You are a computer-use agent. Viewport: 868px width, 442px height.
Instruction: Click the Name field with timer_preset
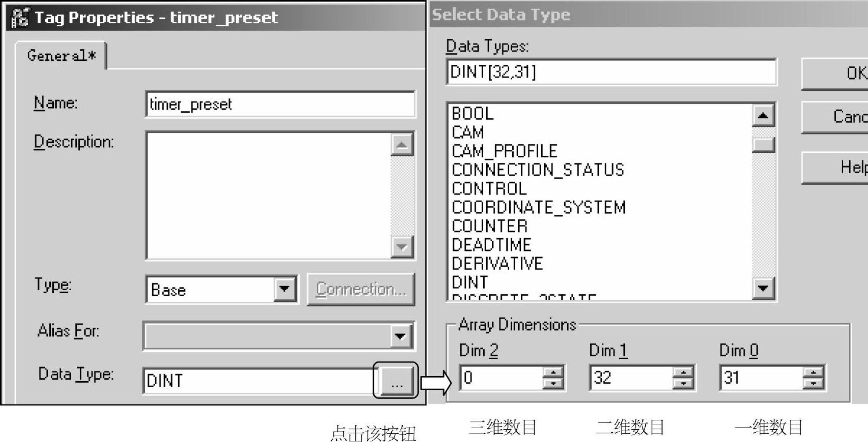pos(280,104)
